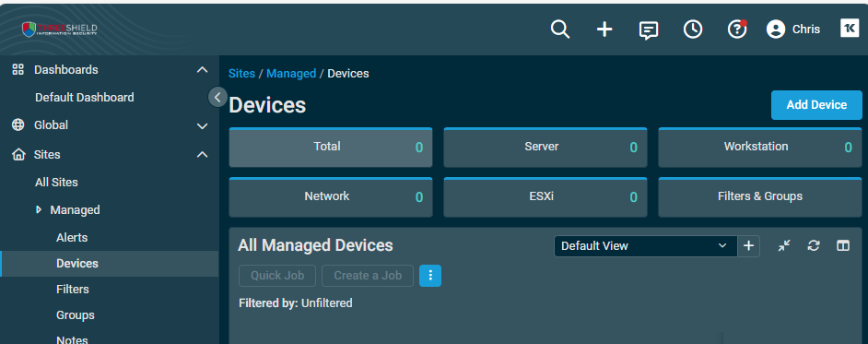Select All Sites in sidebar
This screenshot has width=868, height=344.
56,182
